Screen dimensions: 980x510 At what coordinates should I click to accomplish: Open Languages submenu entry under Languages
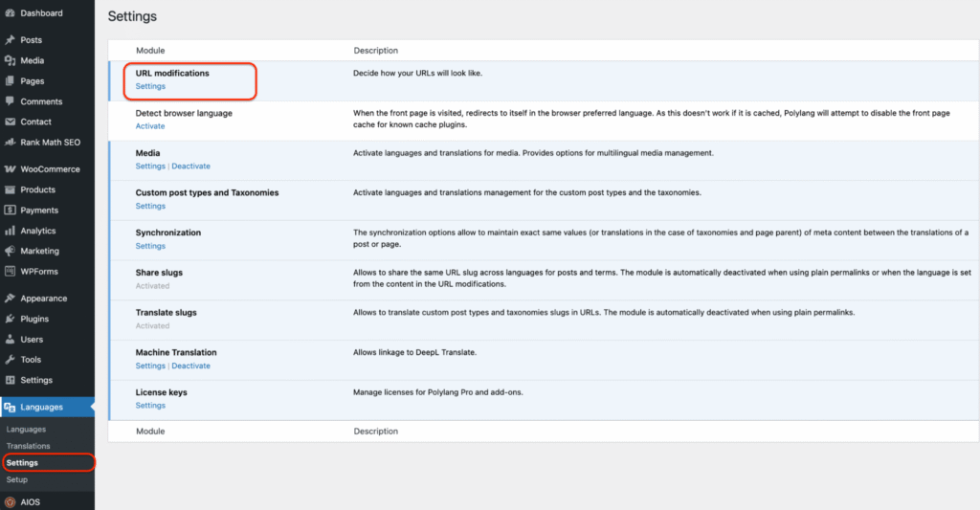(26, 430)
